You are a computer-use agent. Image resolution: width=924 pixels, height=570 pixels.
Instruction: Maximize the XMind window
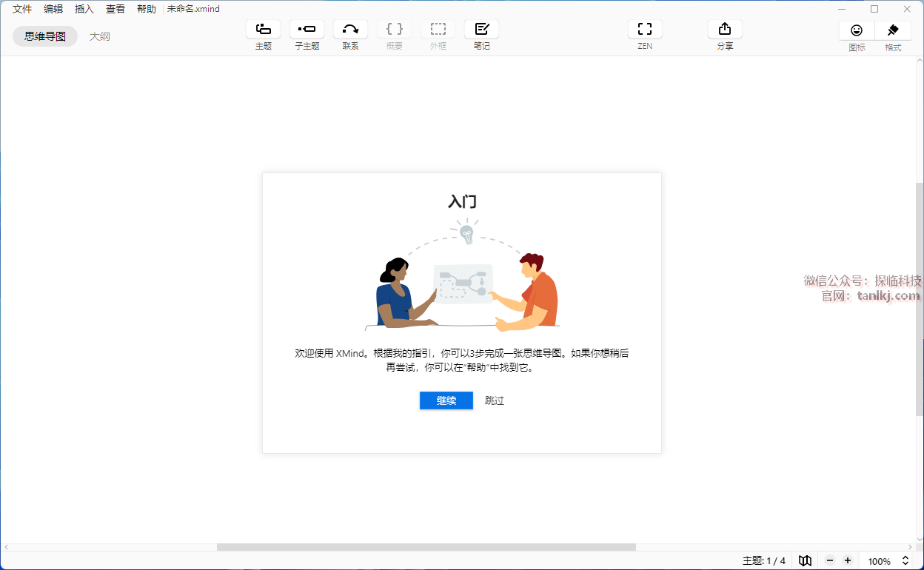click(x=874, y=9)
